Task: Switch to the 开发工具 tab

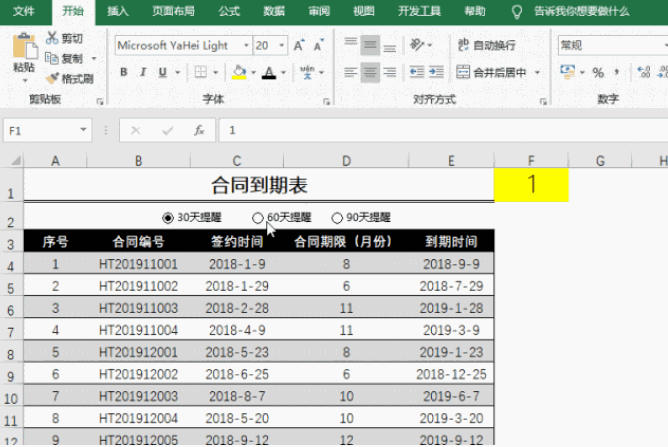Action: point(419,12)
